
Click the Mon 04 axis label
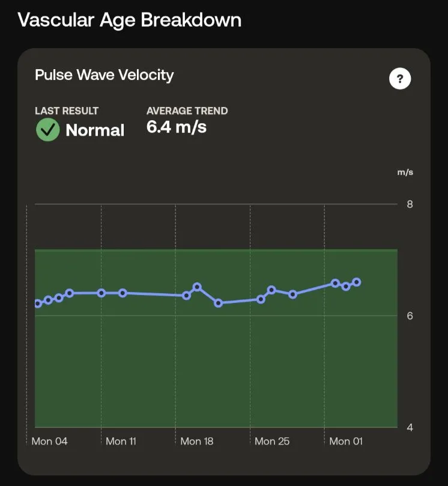50,441
